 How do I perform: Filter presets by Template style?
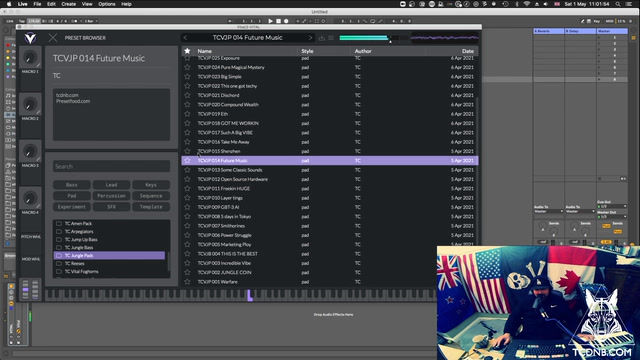coord(151,207)
